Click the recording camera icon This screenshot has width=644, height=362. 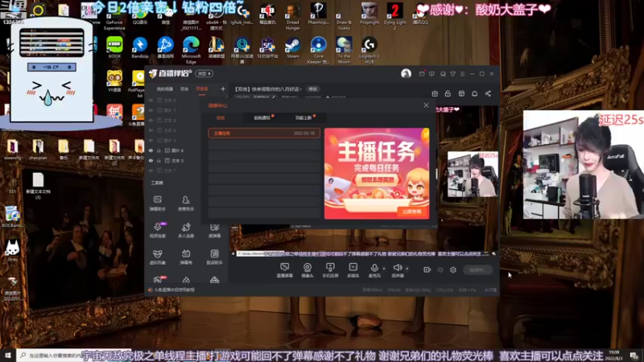click(427, 269)
